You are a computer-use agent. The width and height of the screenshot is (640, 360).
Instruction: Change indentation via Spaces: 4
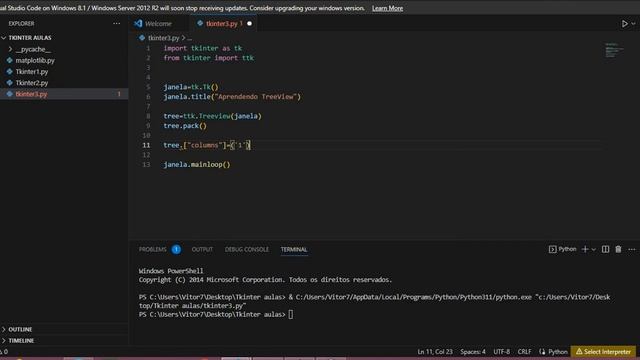coord(473,352)
